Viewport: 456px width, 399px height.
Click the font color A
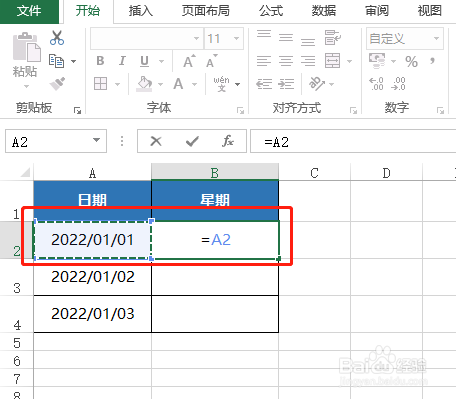tap(178, 84)
